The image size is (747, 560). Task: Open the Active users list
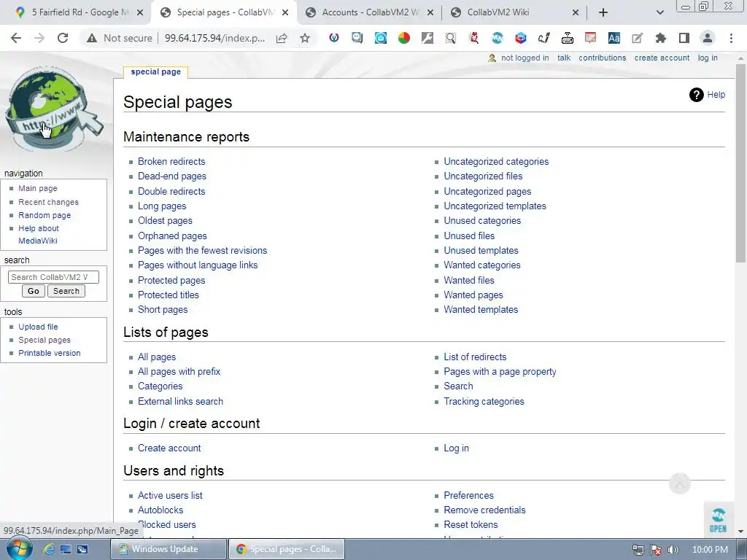click(170, 495)
